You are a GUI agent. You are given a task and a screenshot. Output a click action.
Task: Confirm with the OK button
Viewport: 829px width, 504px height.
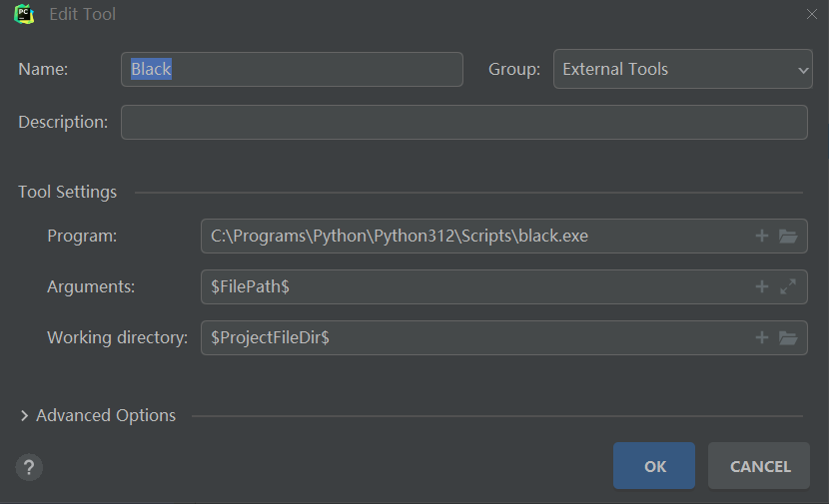tap(654, 466)
